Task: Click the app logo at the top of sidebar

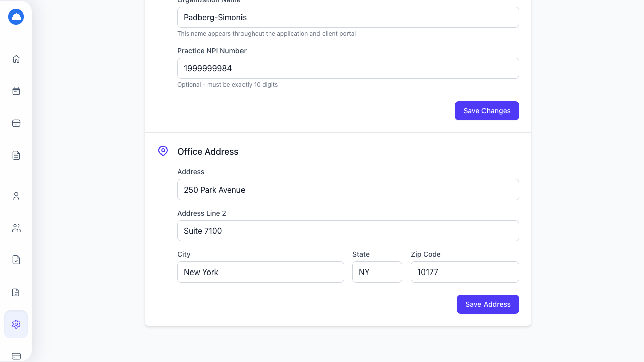Action: coord(16,17)
